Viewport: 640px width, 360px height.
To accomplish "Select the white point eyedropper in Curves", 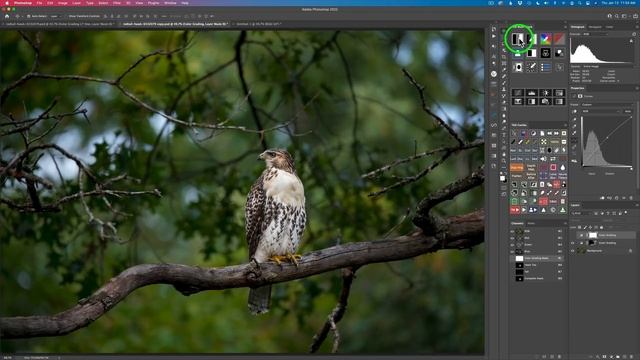I will (574, 133).
